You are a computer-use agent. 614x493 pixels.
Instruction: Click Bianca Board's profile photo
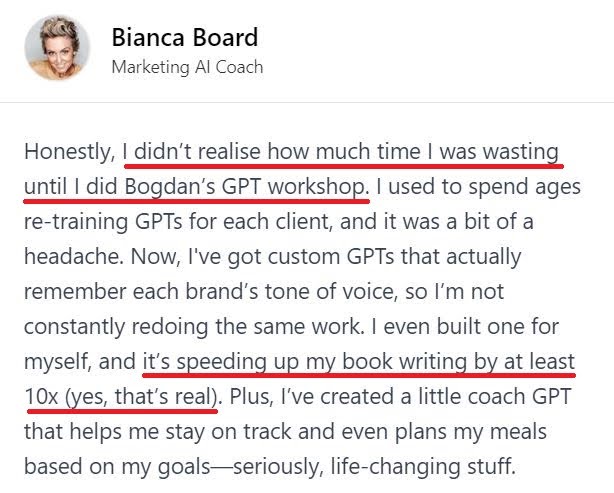coord(59,48)
